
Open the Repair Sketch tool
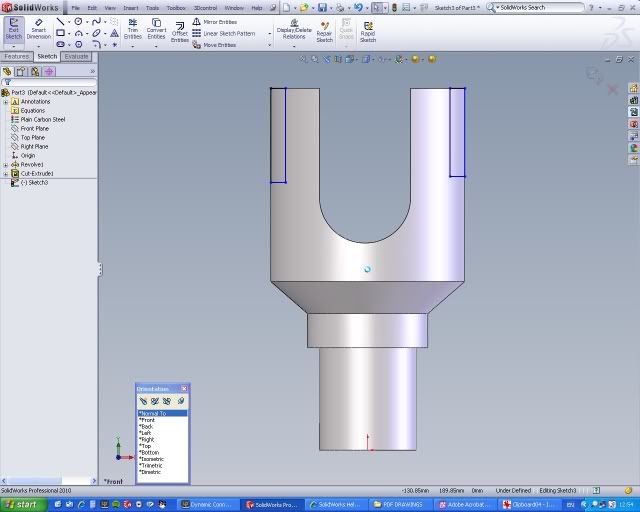point(324,30)
